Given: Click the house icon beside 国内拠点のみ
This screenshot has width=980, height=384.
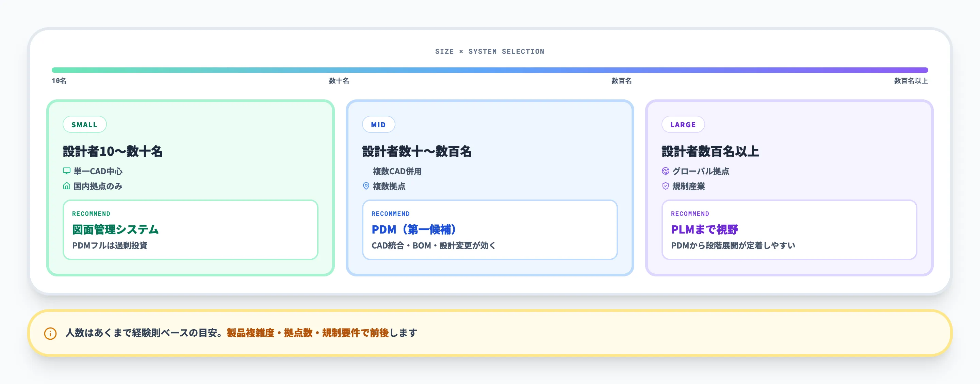Looking at the screenshot, I should (66, 187).
